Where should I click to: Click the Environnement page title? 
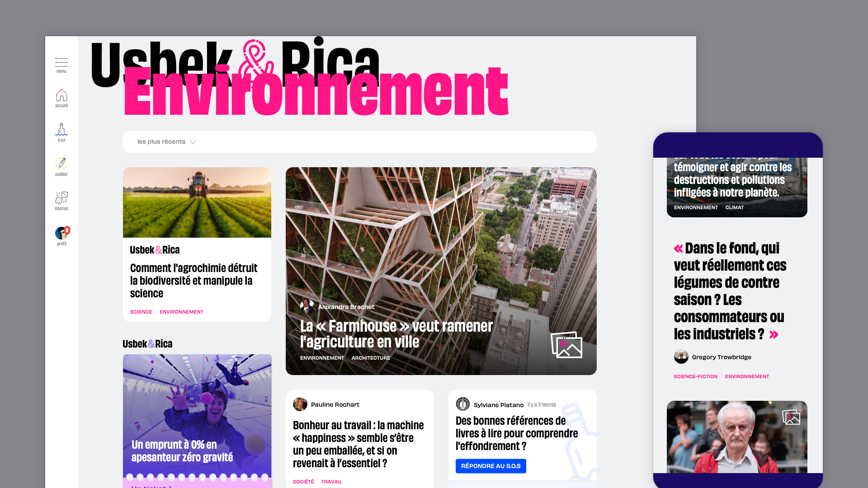coord(316,91)
